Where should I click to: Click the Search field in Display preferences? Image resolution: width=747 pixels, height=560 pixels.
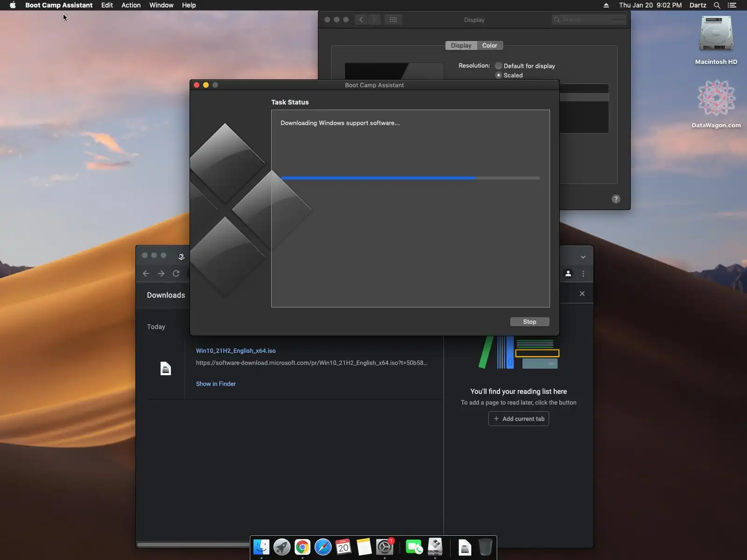click(x=589, y=20)
